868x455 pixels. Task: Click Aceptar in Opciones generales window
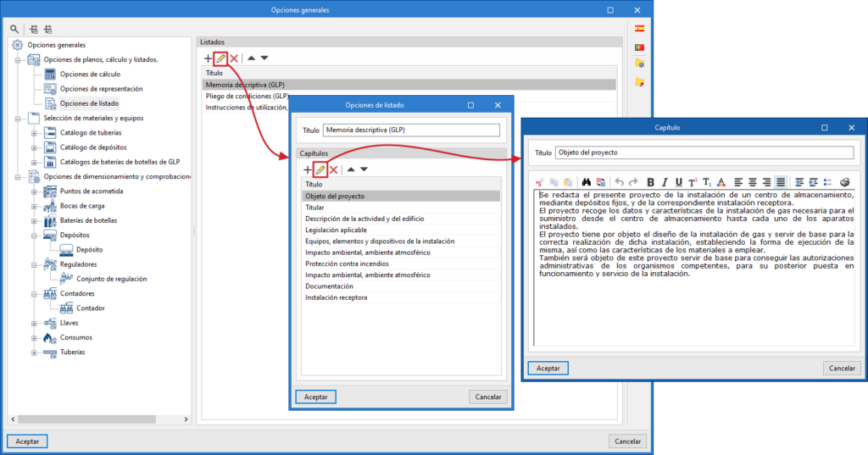click(x=27, y=441)
